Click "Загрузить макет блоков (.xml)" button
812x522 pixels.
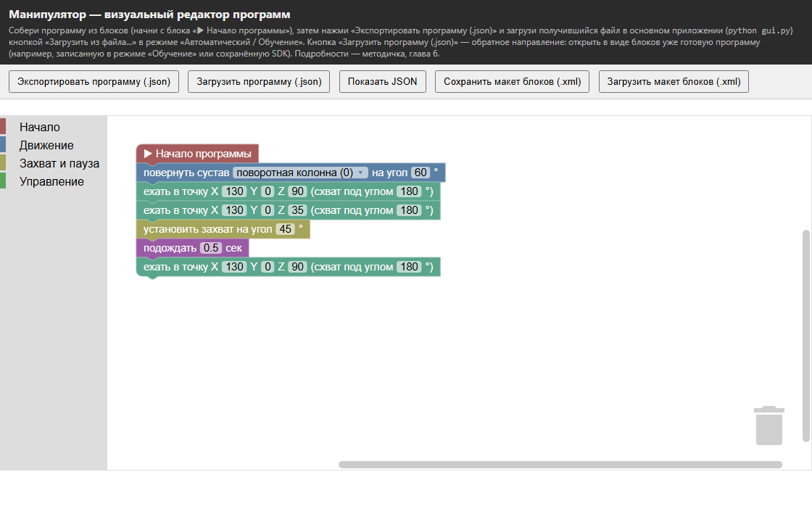tap(674, 82)
